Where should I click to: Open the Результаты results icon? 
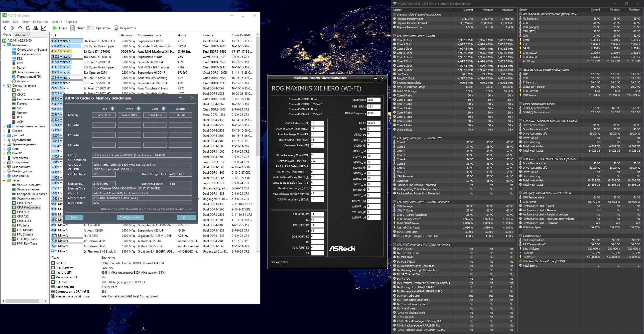(116, 28)
